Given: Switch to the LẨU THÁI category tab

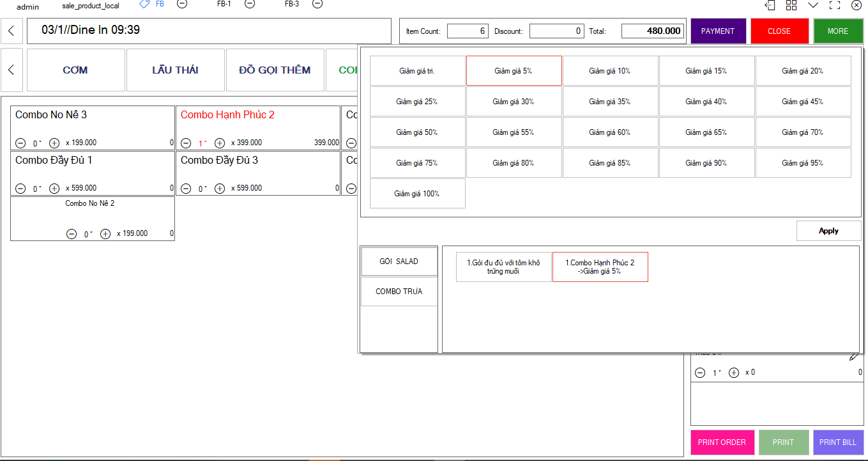Looking at the screenshot, I should point(175,70).
